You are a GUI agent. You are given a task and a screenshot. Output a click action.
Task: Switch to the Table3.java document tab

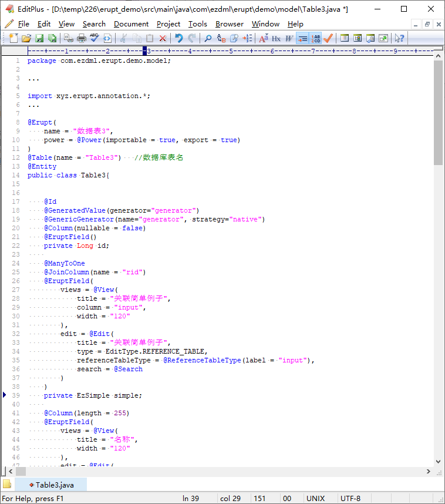point(51,485)
